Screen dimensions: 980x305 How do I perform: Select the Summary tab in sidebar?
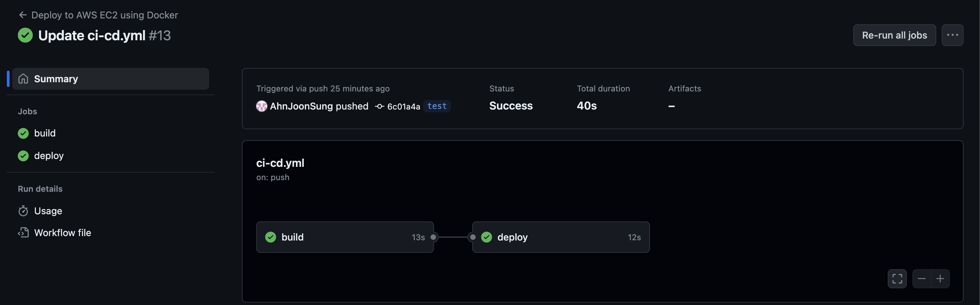click(x=111, y=78)
